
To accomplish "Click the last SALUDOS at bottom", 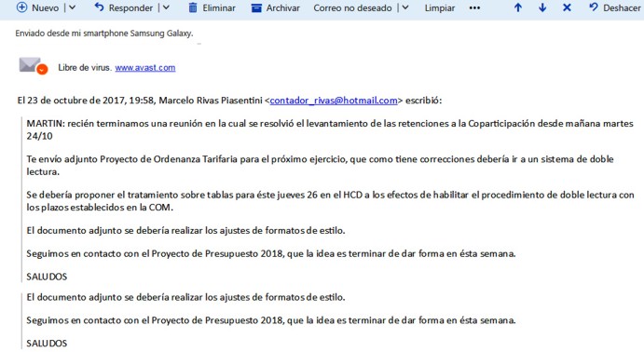I will click(47, 344).
